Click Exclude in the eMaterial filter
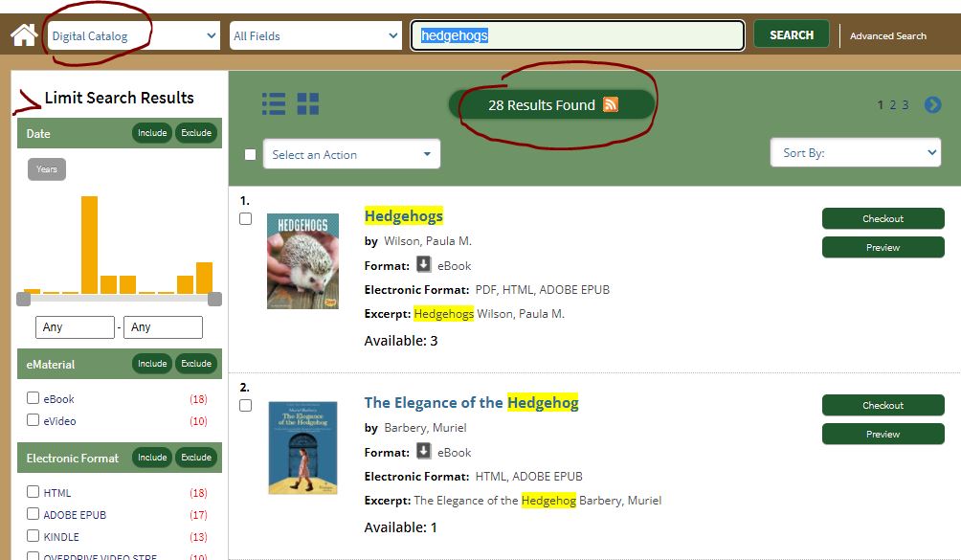 [x=196, y=364]
